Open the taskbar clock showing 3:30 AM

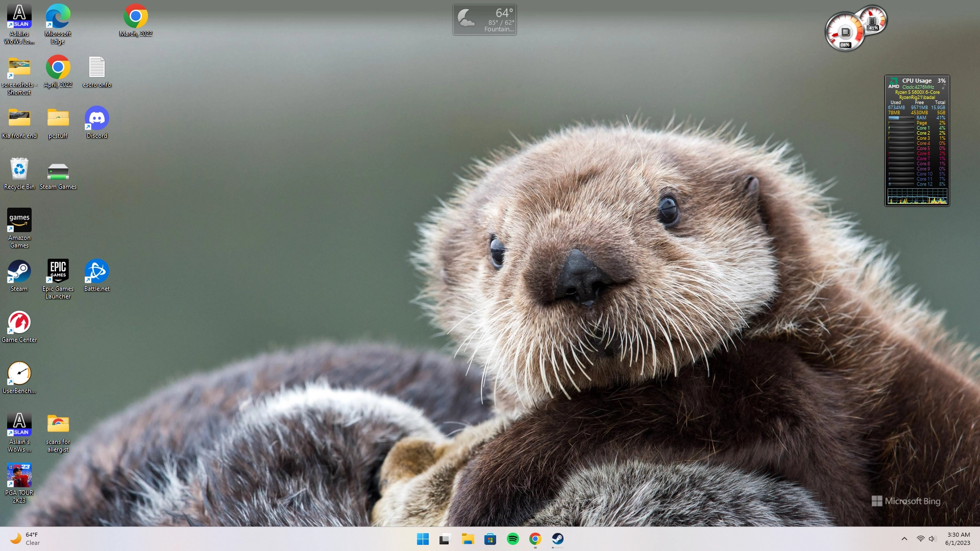(958, 539)
